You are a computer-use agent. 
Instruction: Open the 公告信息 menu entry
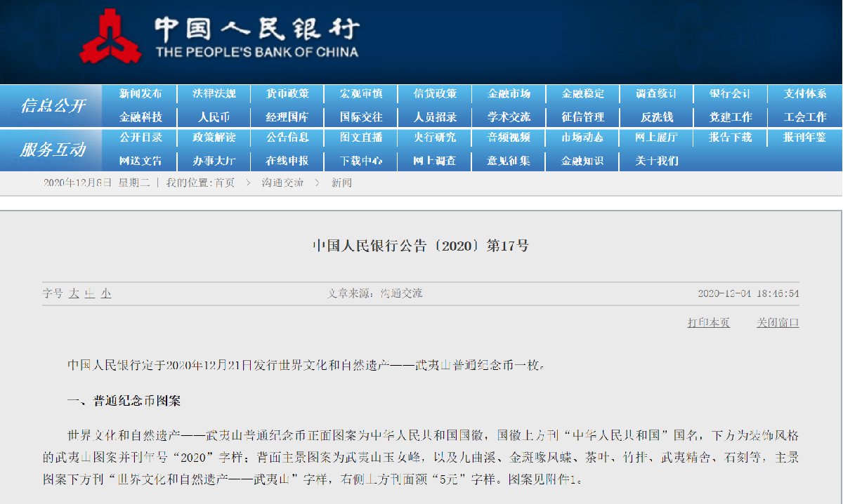287,138
